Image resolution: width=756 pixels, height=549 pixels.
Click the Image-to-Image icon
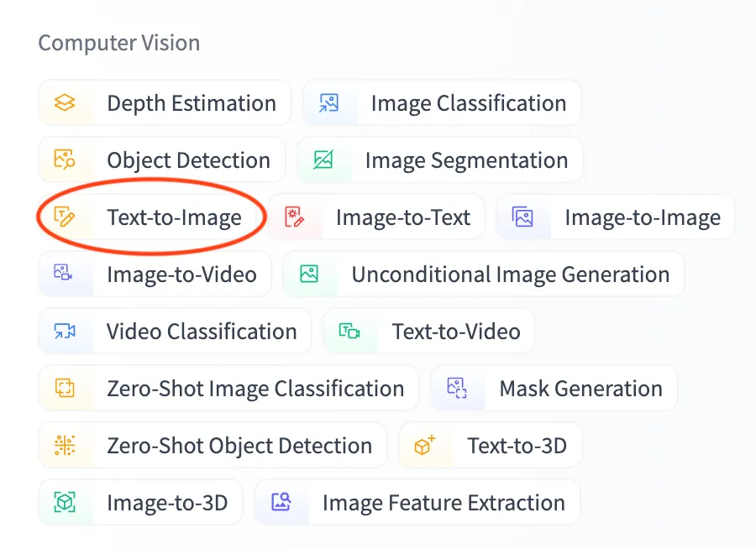tap(522, 217)
